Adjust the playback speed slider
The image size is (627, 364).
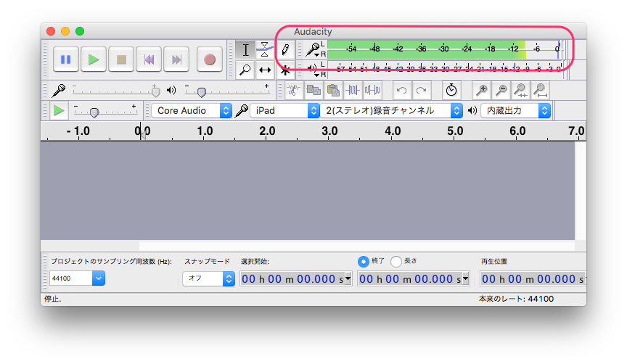pyautogui.click(x=105, y=111)
